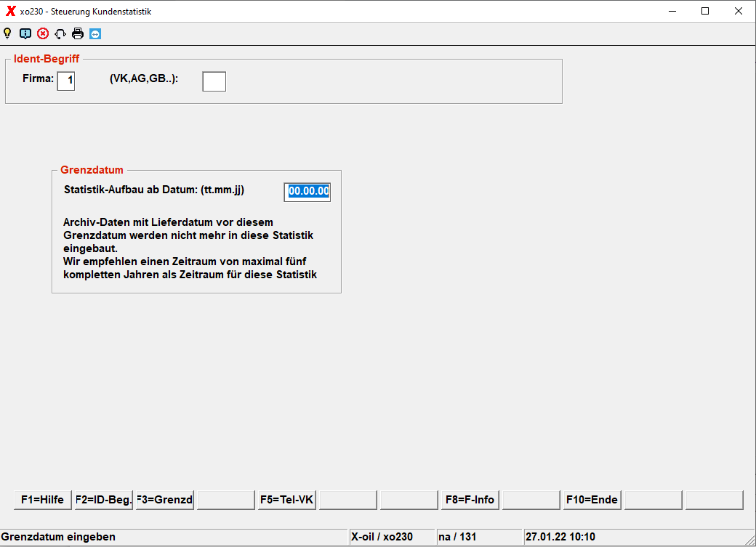Click the Firma input field

coord(66,81)
